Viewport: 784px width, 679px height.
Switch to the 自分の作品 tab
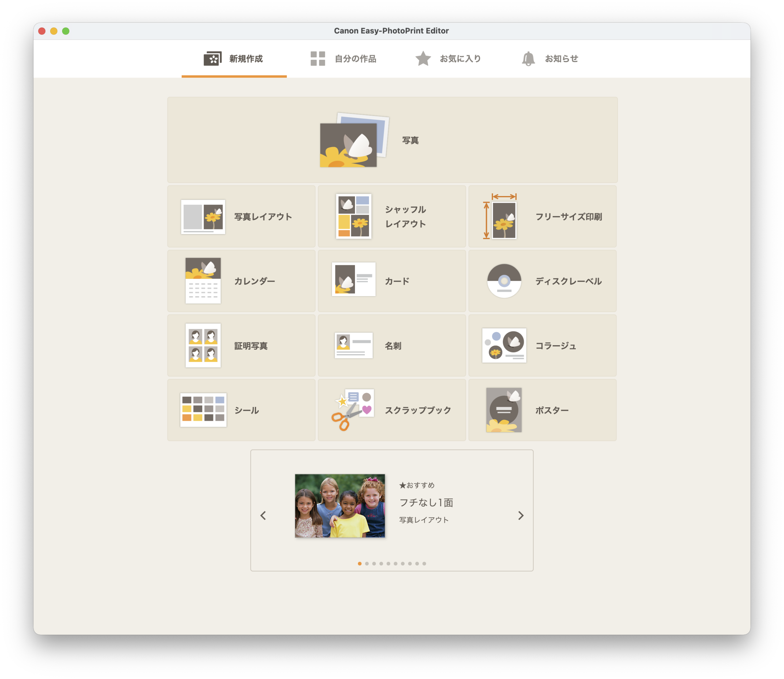[x=343, y=59]
